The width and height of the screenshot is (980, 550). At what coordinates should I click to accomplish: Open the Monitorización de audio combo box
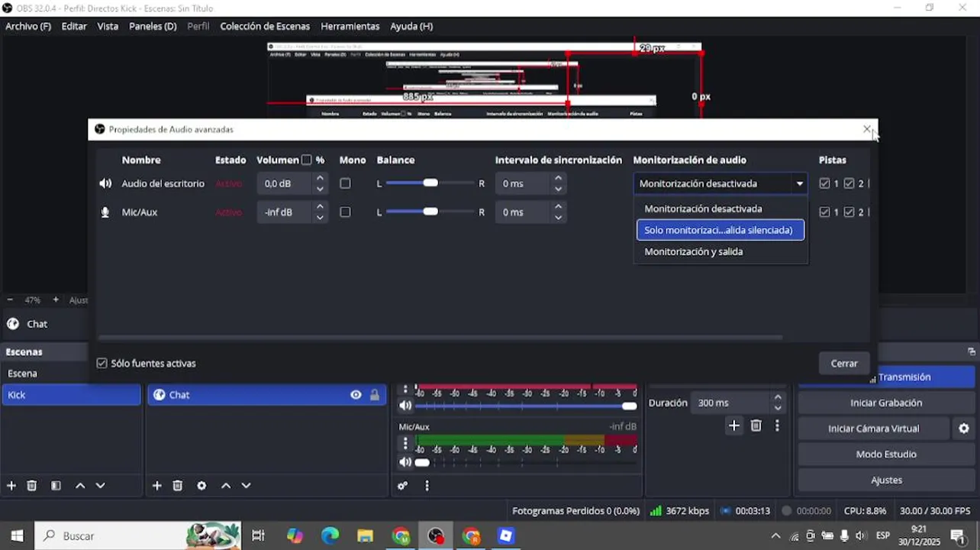tap(720, 183)
